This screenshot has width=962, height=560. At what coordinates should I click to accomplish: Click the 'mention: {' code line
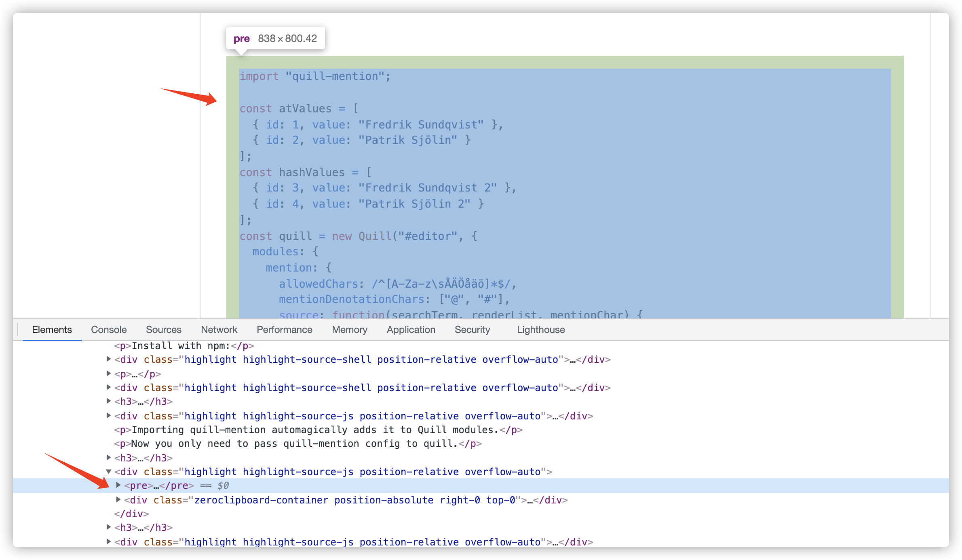point(298,268)
